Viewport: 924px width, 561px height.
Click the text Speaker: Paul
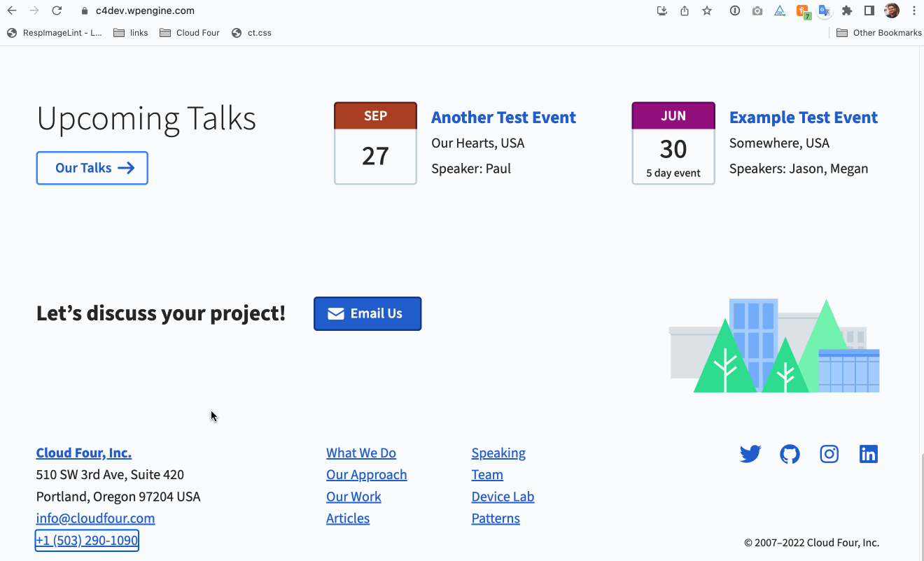point(471,169)
